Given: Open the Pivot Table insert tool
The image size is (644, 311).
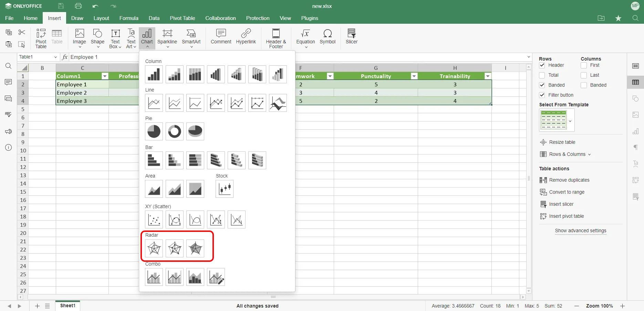Looking at the screenshot, I should (x=41, y=38).
